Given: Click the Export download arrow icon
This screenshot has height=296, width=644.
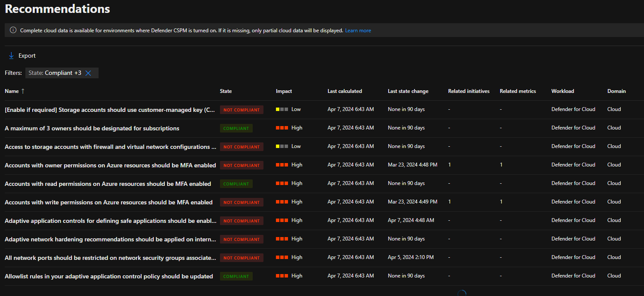Looking at the screenshot, I should [x=12, y=56].
